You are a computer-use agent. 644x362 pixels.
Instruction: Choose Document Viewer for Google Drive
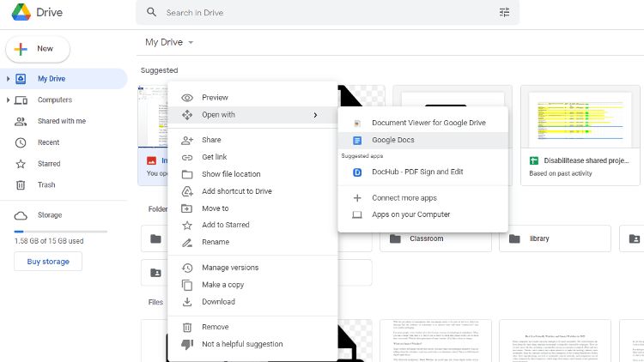[x=423, y=123]
